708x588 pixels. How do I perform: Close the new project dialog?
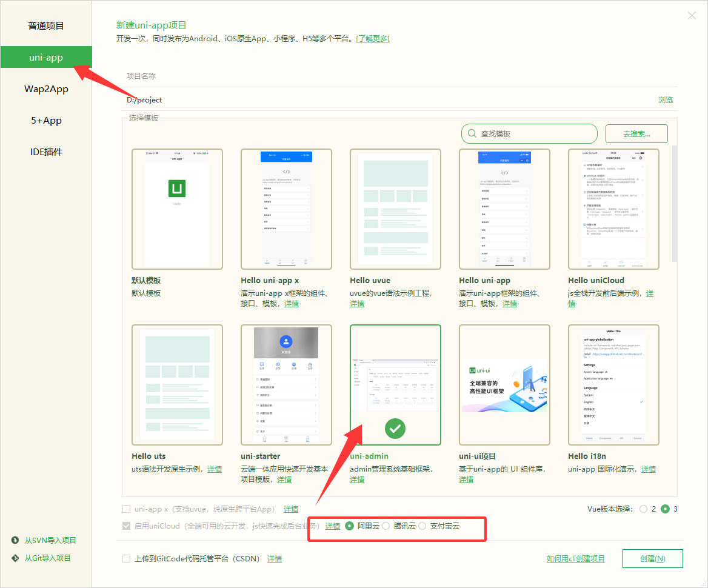pyautogui.click(x=692, y=16)
